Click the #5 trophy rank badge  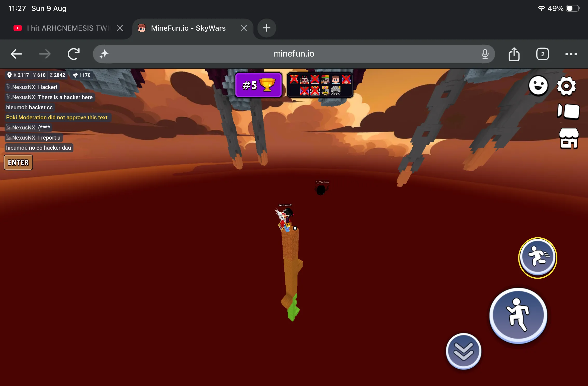click(x=258, y=85)
